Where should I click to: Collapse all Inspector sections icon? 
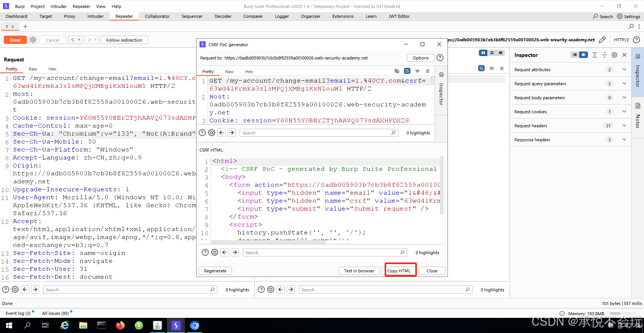(605, 55)
